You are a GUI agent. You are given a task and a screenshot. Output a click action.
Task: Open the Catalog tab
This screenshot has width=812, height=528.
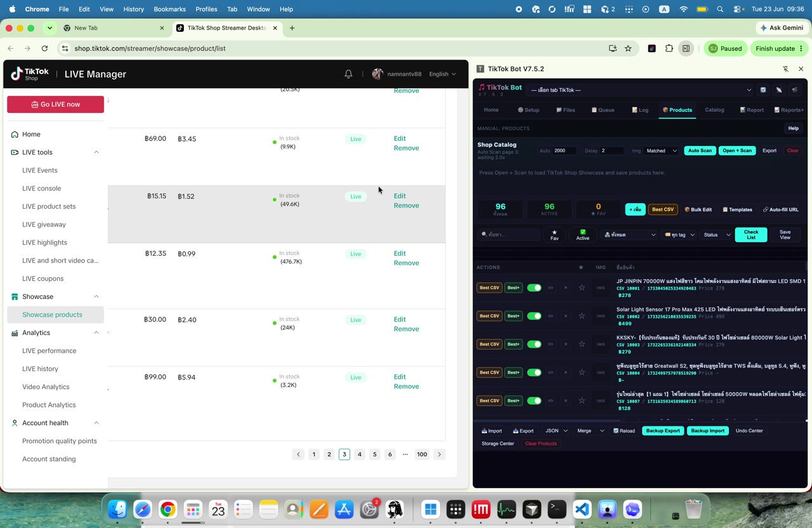pos(714,110)
